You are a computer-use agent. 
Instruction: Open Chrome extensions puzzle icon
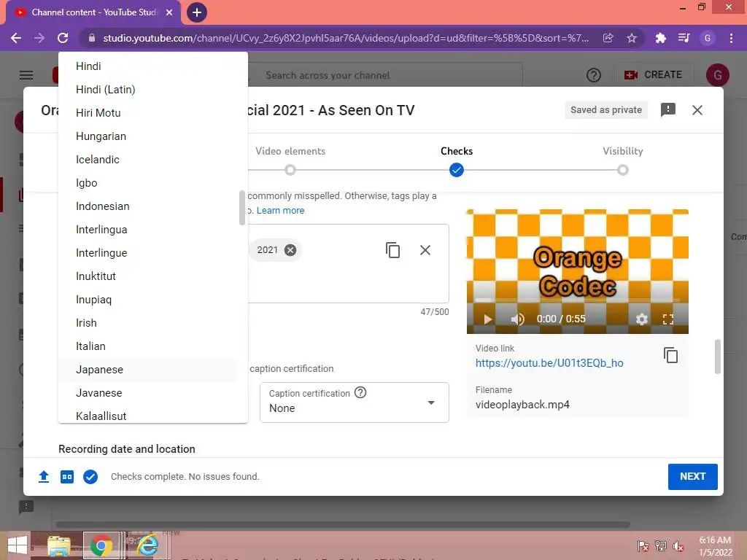660,38
